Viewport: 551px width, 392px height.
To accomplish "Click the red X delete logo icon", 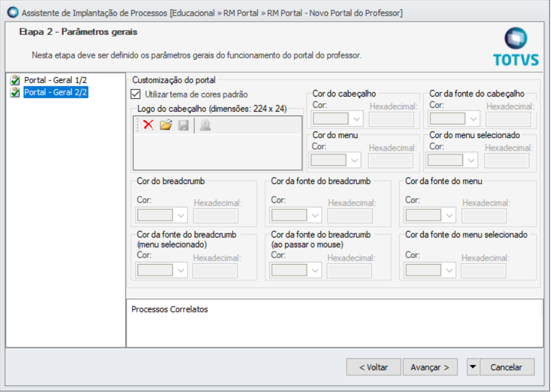I will tap(148, 125).
